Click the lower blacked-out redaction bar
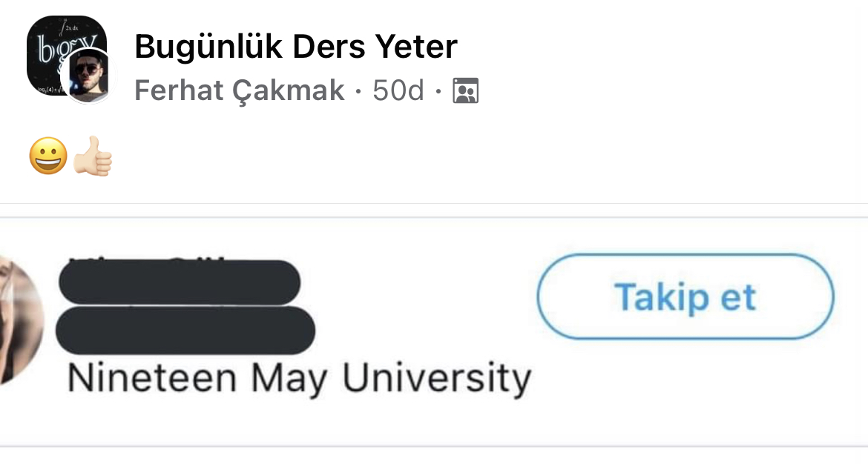 tap(185, 329)
